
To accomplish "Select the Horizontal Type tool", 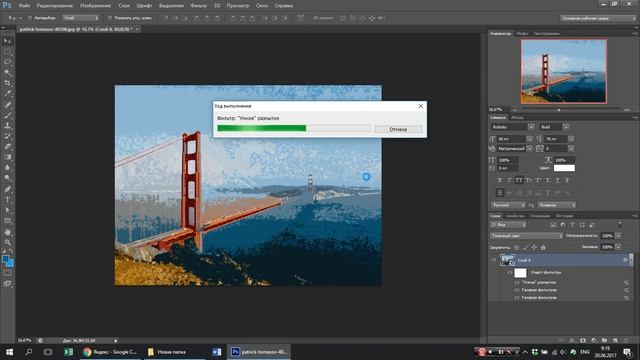I will [7, 200].
